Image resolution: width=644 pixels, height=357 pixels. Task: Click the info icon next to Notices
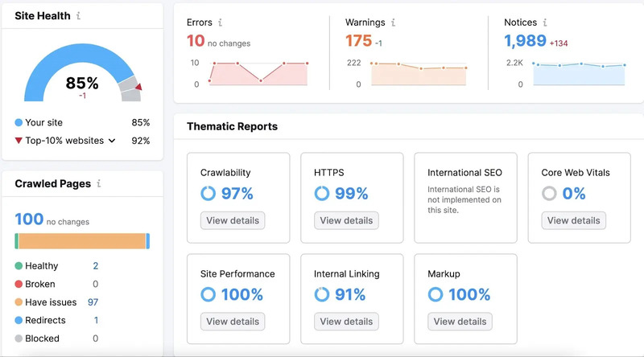point(545,23)
